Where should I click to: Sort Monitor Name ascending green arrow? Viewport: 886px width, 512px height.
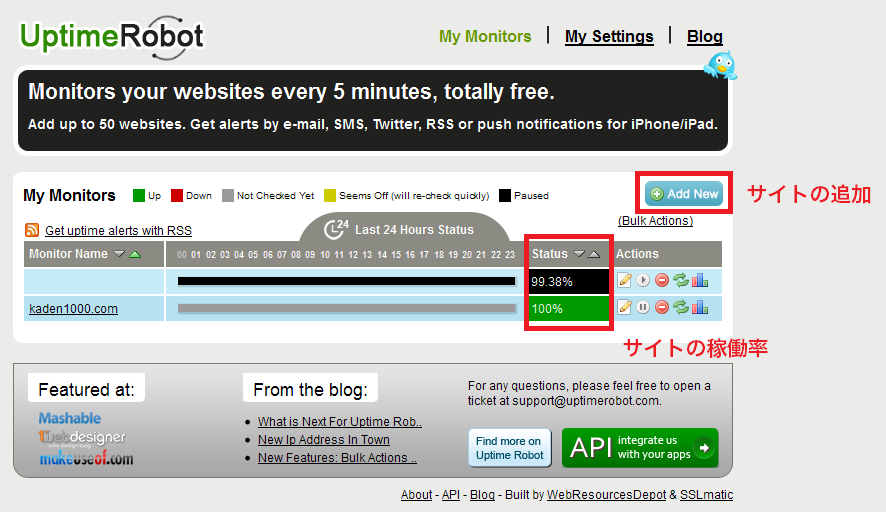click(135, 254)
